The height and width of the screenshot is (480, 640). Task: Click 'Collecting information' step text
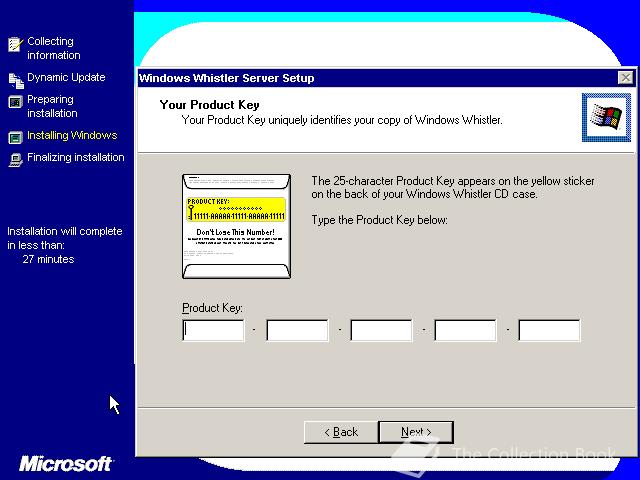point(53,48)
